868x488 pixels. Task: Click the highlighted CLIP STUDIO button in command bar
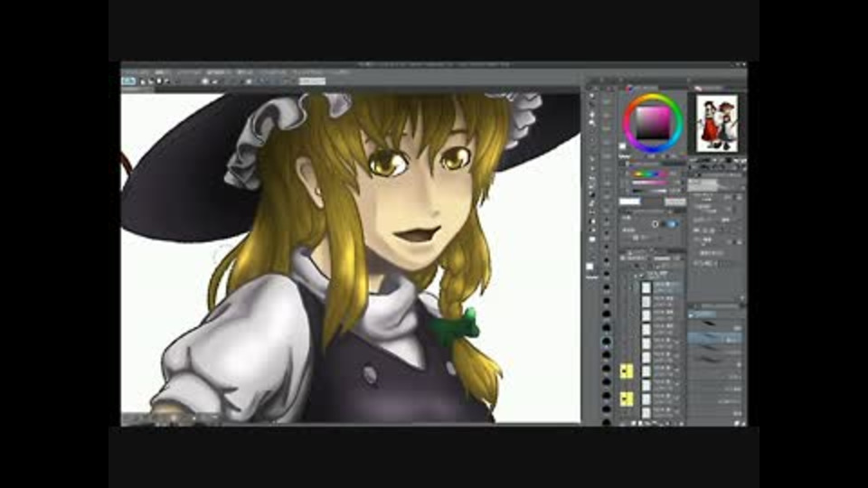pyautogui.click(x=128, y=81)
